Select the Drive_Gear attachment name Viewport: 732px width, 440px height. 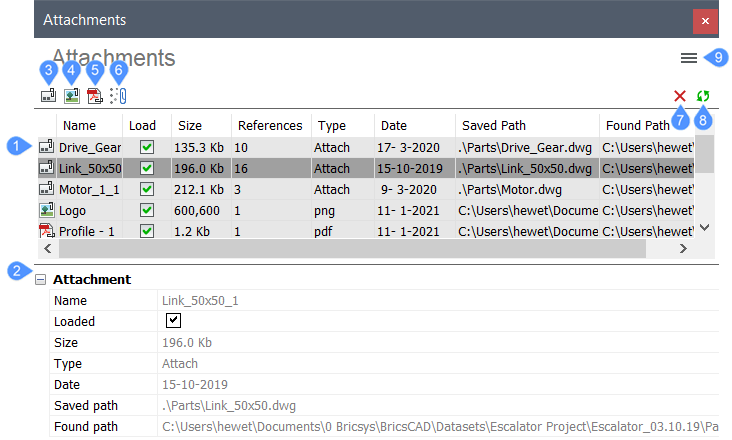coord(90,147)
